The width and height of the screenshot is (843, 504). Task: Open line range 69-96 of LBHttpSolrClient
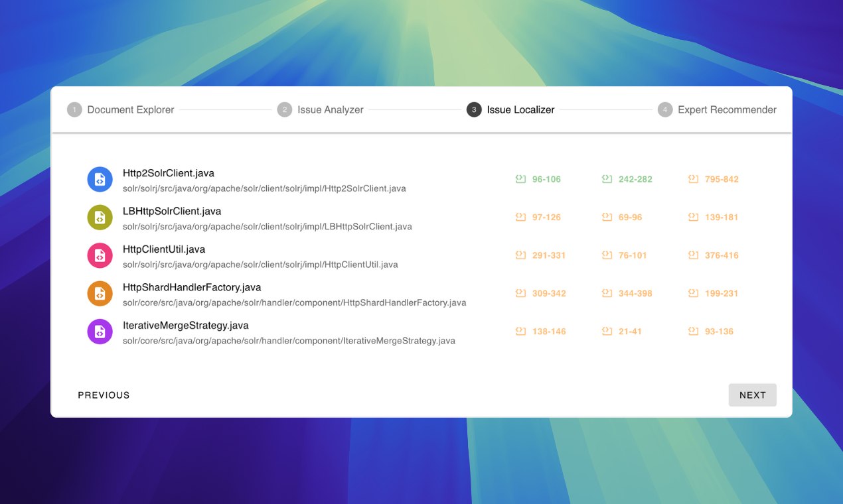631,217
